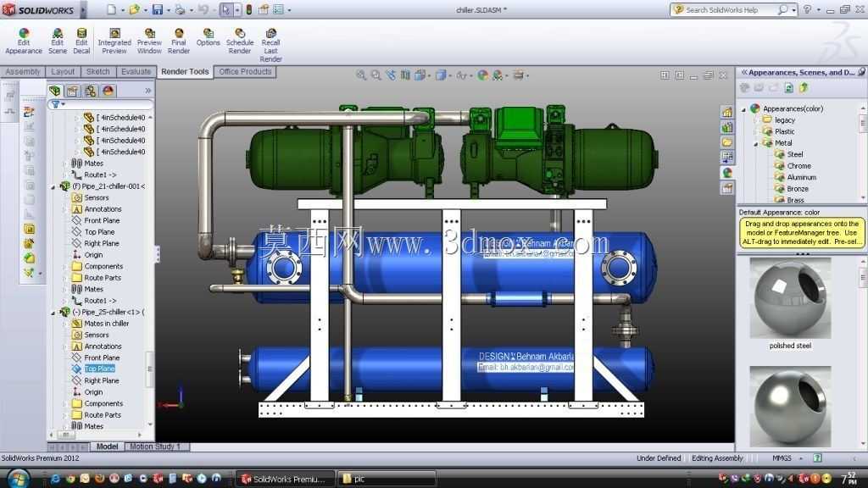Open File Explorer task pane tab

[x=726, y=142]
